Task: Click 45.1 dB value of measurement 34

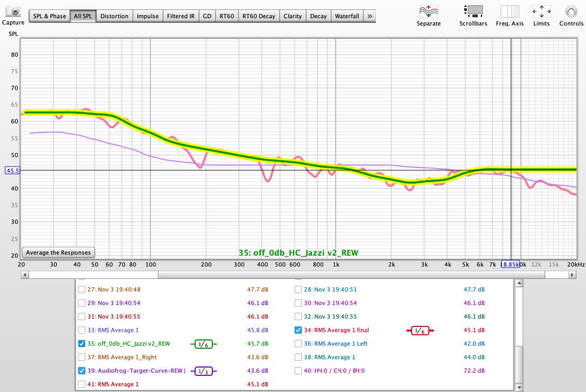Action: (474, 331)
